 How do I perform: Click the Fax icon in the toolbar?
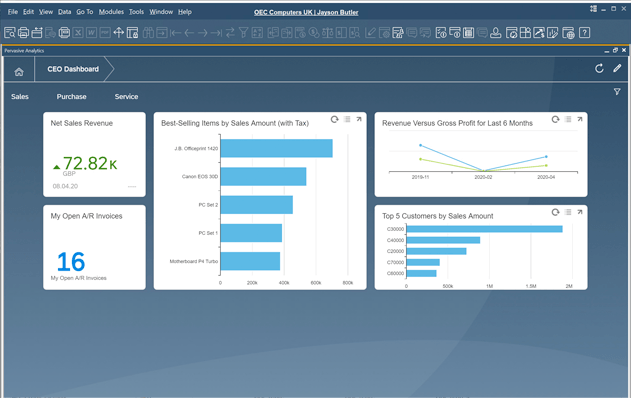tap(64, 33)
